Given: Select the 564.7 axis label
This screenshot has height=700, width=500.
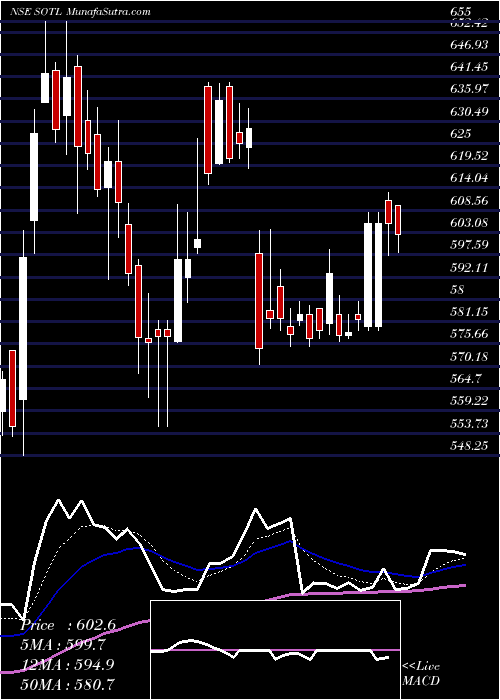Looking at the screenshot, I should pyautogui.click(x=465, y=378).
